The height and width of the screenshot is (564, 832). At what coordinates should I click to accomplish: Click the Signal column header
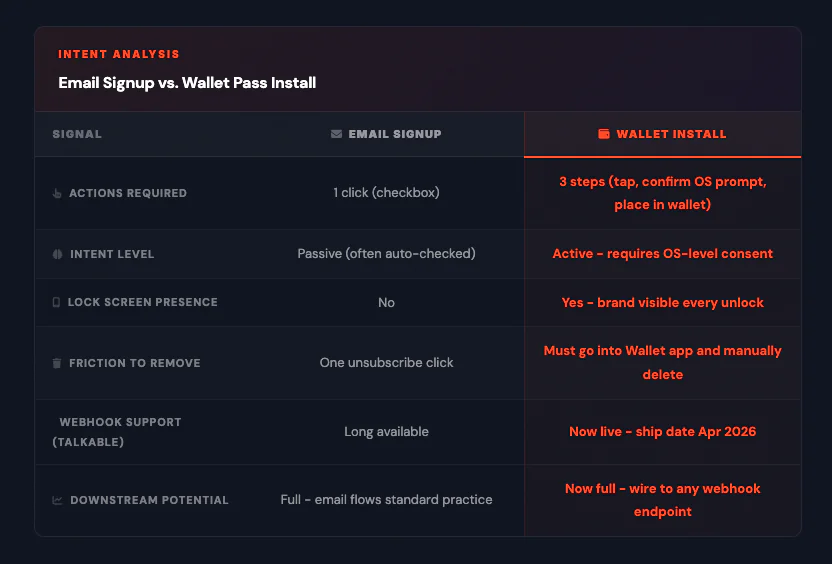pyautogui.click(x=77, y=134)
